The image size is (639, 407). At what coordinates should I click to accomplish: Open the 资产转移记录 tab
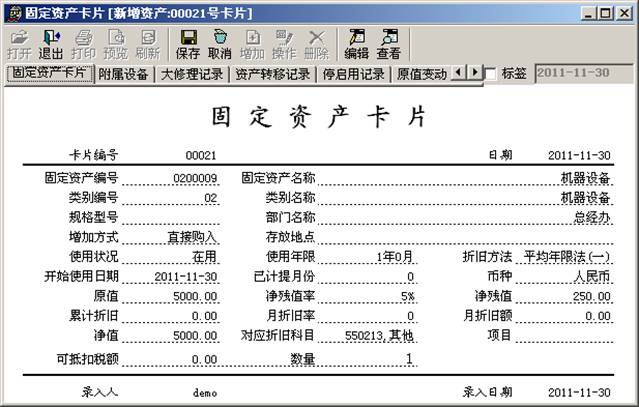(273, 74)
